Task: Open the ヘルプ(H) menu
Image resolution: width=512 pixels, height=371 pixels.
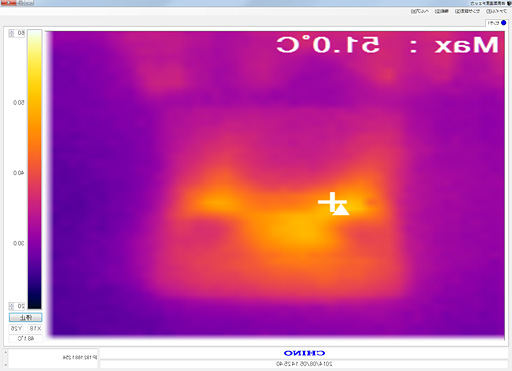Action: click(x=419, y=11)
